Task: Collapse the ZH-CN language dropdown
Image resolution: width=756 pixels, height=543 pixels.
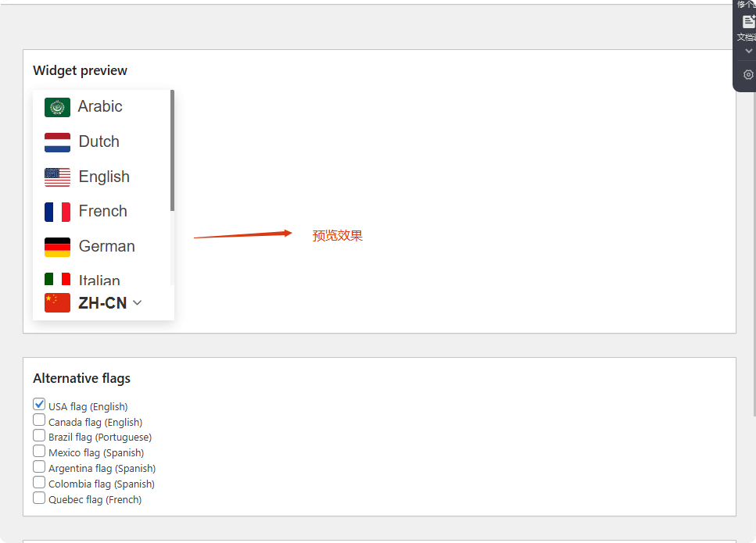Action: pos(102,303)
